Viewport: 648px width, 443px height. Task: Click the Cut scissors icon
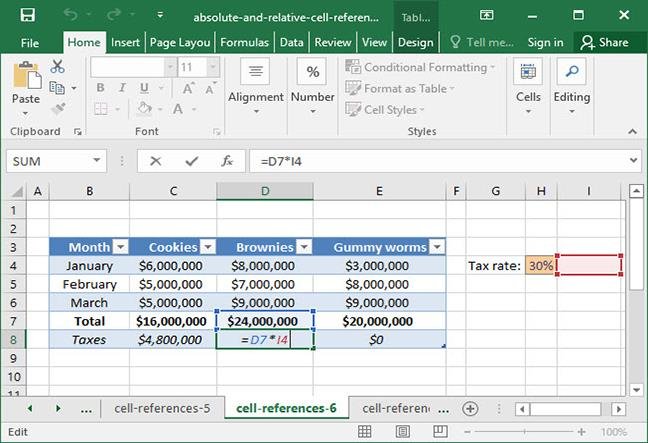57,66
